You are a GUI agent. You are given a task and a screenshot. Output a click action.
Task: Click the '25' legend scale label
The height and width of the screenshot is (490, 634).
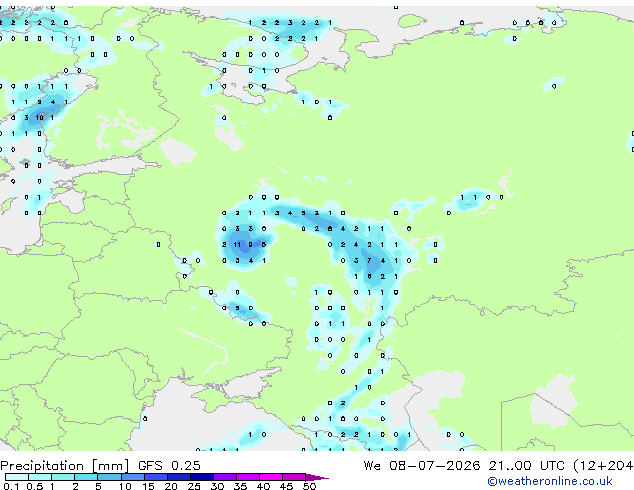pyautogui.click(x=194, y=486)
